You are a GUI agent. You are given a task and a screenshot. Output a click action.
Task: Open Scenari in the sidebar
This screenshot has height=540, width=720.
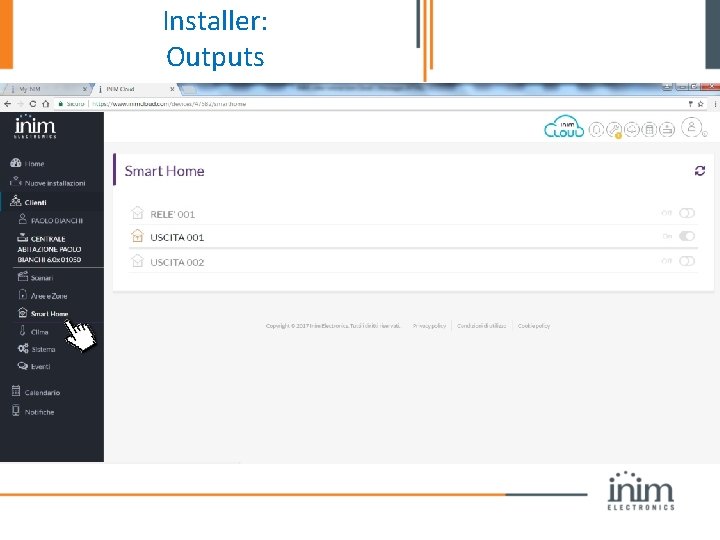click(35, 277)
